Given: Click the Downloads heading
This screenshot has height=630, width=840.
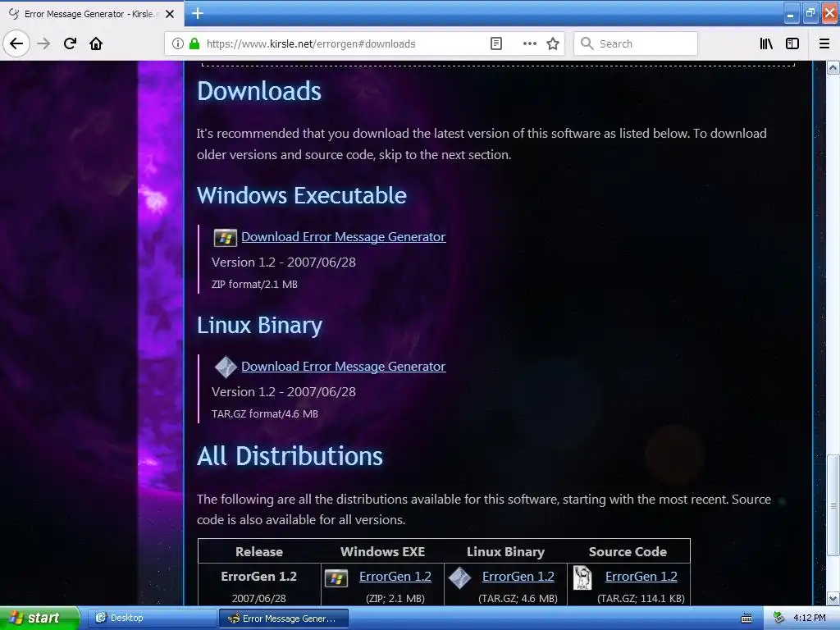Looking at the screenshot, I should click(259, 91).
